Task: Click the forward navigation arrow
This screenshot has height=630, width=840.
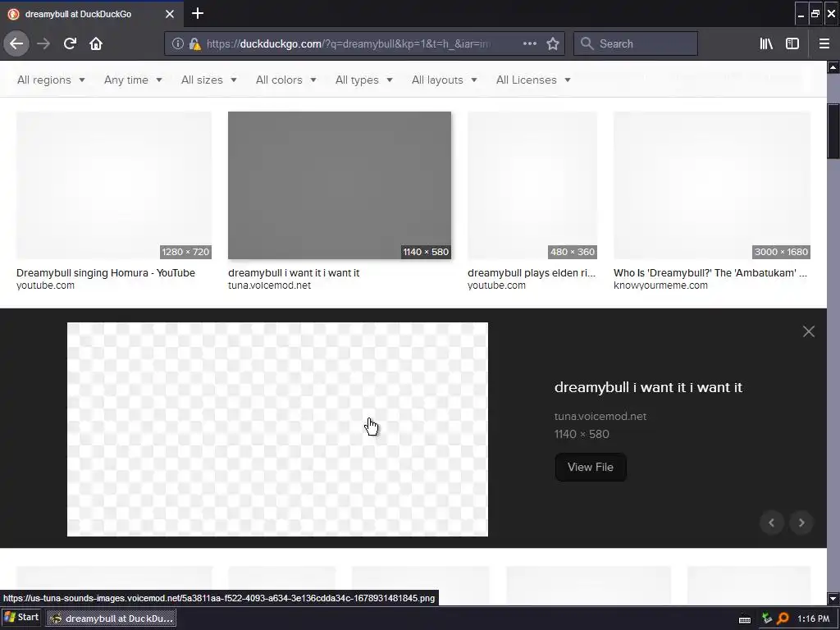Action: tap(43, 43)
